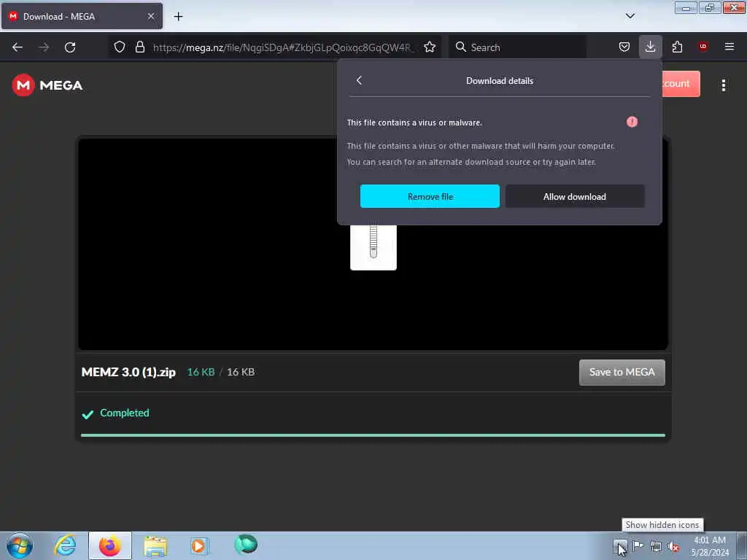
Task: Click the browser forward arrow
Action: pyautogui.click(x=44, y=47)
